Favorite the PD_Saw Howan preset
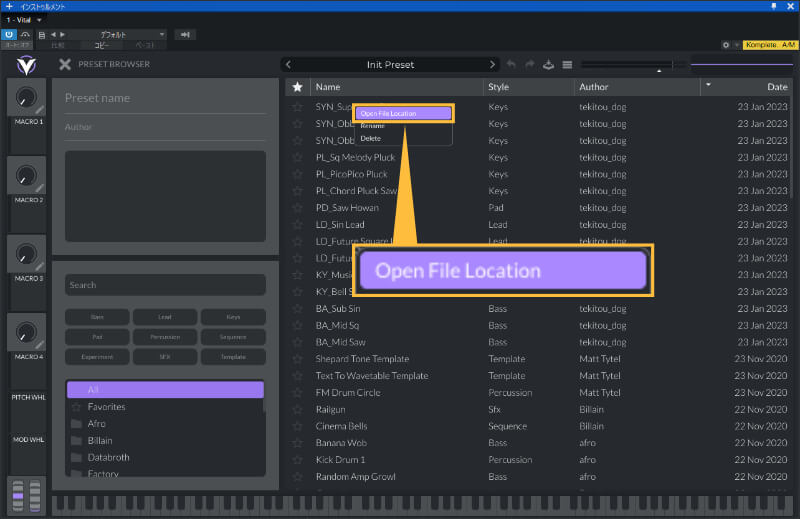The image size is (800, 519). coord(297,208)
